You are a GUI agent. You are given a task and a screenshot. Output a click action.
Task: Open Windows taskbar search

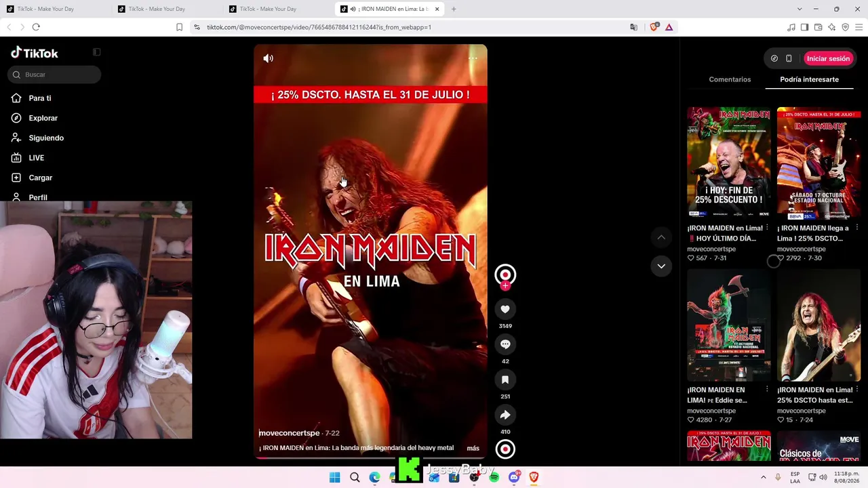355,478
